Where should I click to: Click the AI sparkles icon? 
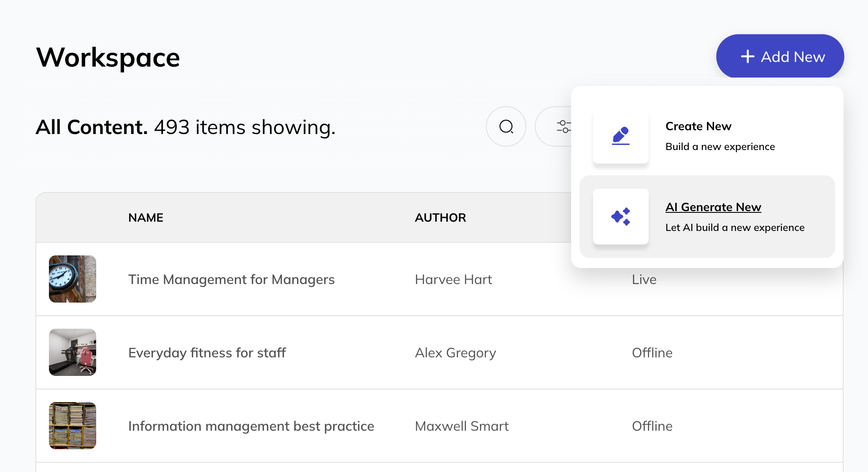coord(620,216)
